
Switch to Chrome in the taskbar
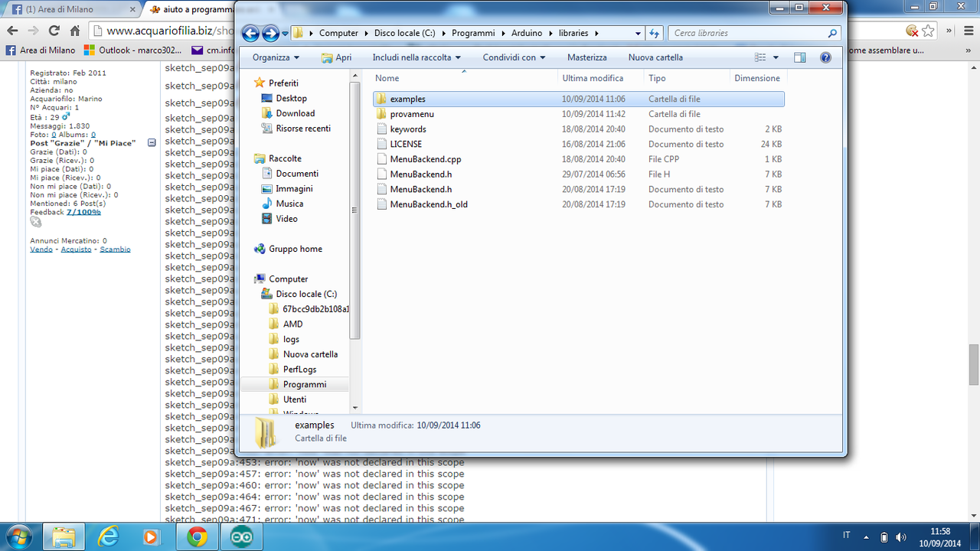[x=197, y=537]
